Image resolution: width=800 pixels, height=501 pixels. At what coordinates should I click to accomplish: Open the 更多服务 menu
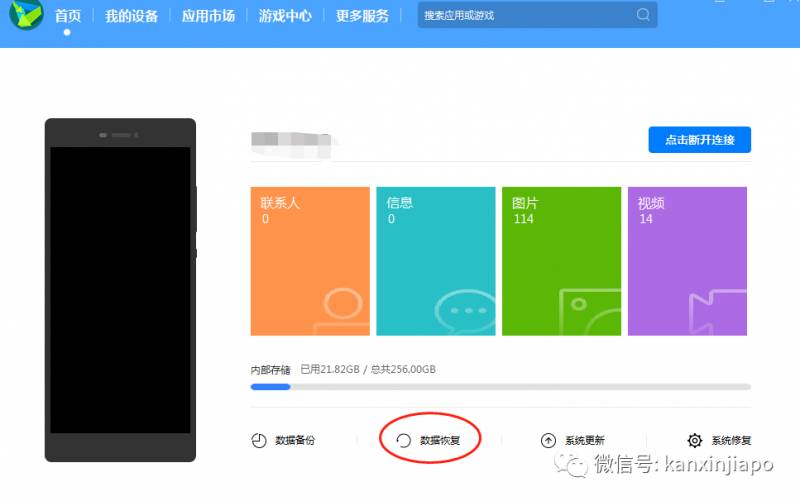click(362, 16)
